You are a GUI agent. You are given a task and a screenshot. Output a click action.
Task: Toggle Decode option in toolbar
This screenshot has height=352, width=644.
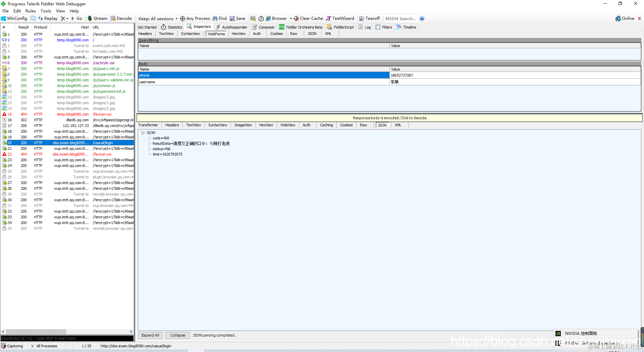click(x=121, y=18)
